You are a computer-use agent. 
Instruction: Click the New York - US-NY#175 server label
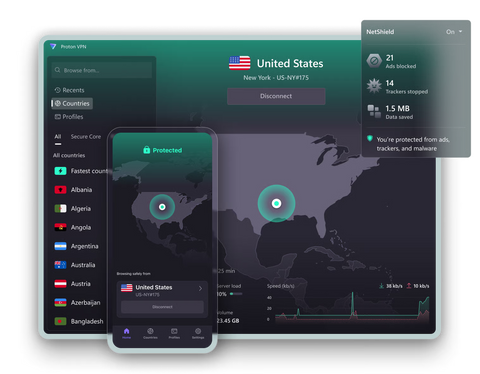point(276,78)
